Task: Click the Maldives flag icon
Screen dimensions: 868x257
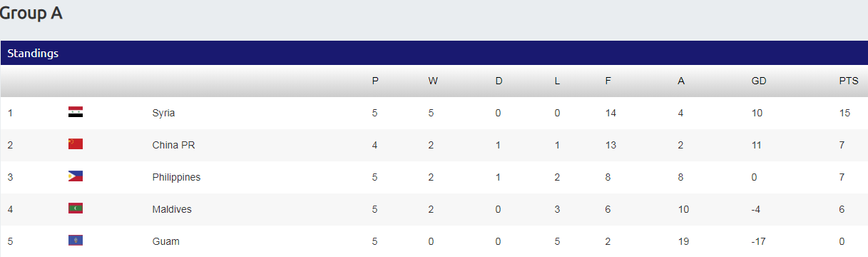Action: coord(76,208)
